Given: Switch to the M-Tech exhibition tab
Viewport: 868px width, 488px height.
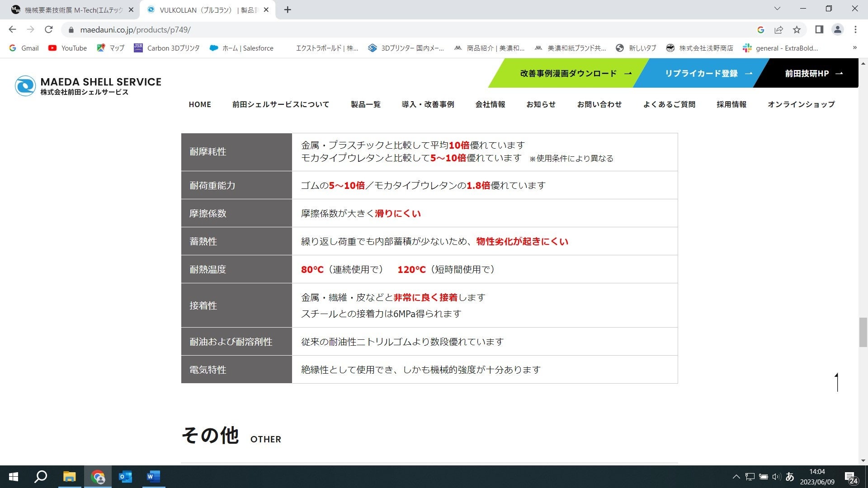Looking at the screenshot, I should pos(72,10).
